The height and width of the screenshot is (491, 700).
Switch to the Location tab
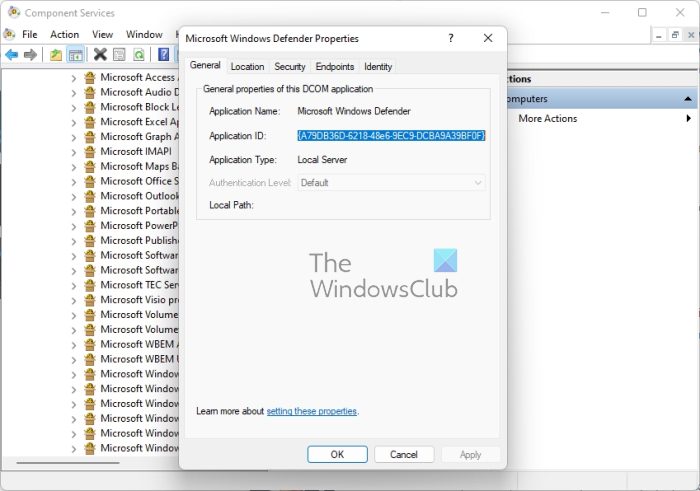[247, 67]
